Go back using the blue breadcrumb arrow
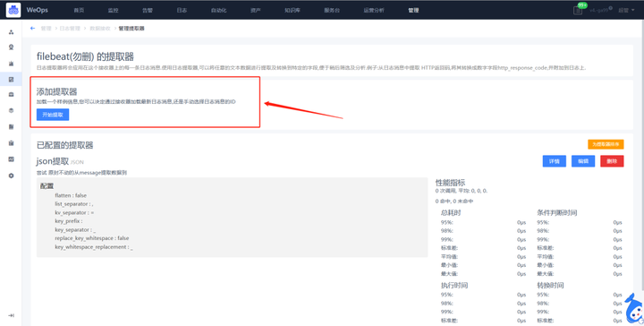 click(33, 29)
